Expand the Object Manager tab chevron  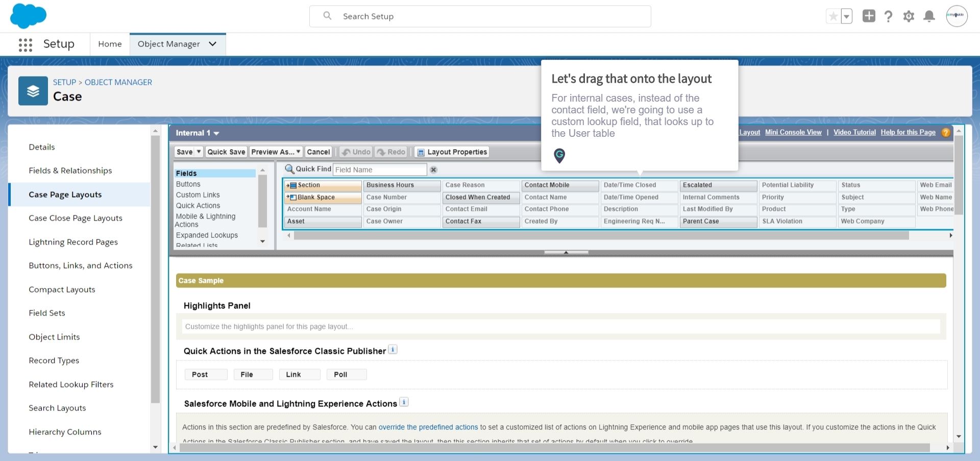tap(213, 44)
